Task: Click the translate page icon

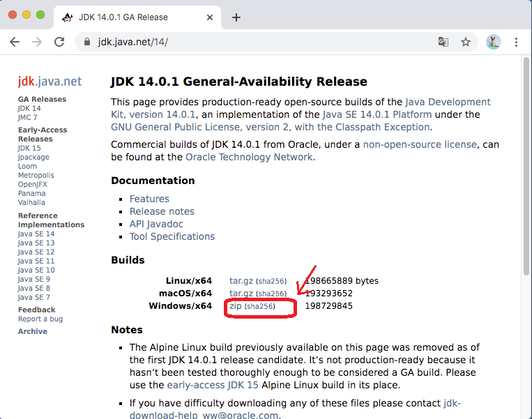Action: pos(443,42)
